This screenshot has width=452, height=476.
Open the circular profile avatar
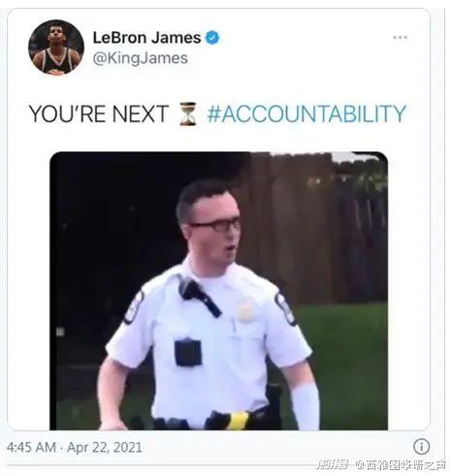click(x=56, y=48)
